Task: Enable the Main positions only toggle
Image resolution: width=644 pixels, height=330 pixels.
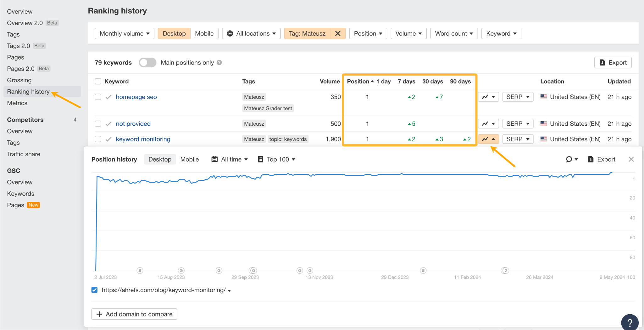Action: point(147,62)
